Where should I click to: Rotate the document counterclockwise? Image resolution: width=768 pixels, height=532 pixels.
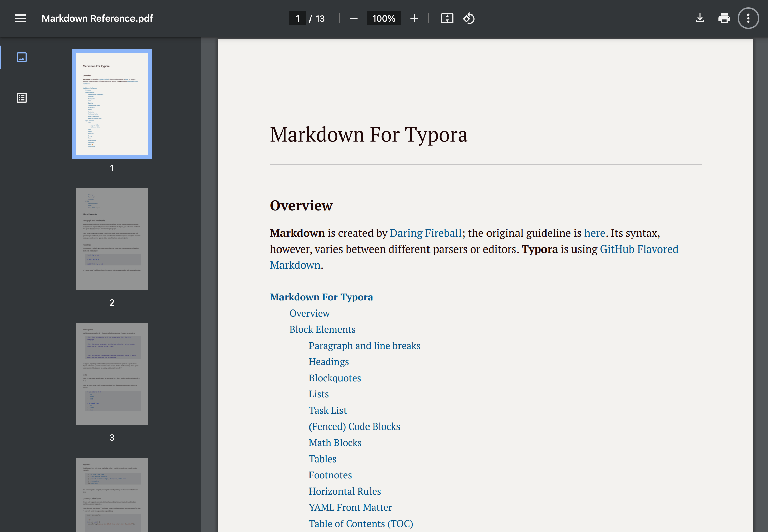point(469,18)
